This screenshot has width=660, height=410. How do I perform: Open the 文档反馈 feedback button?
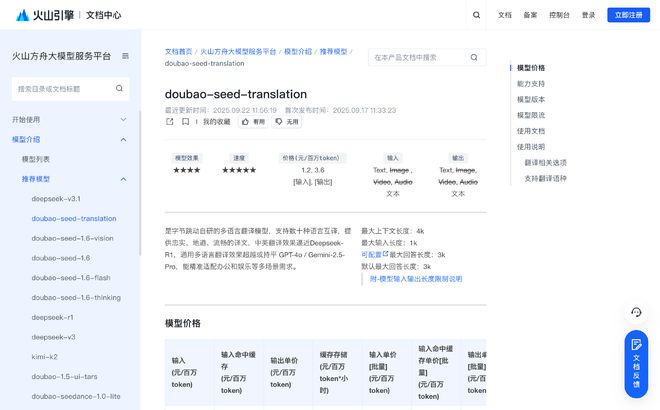636,364
